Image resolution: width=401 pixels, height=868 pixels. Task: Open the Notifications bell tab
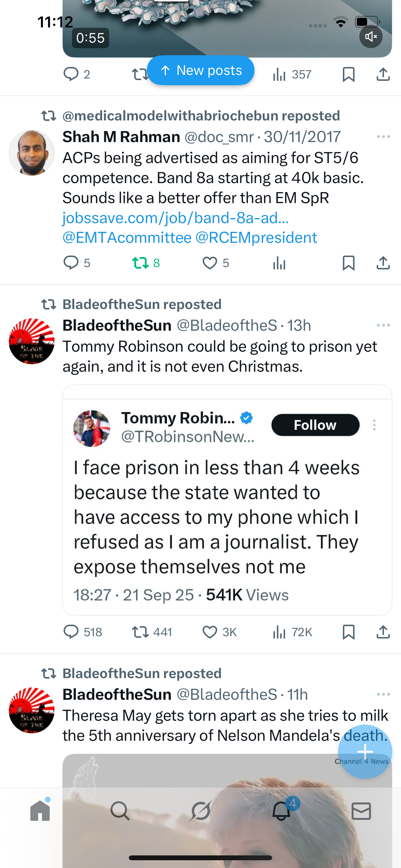point(281,811)
